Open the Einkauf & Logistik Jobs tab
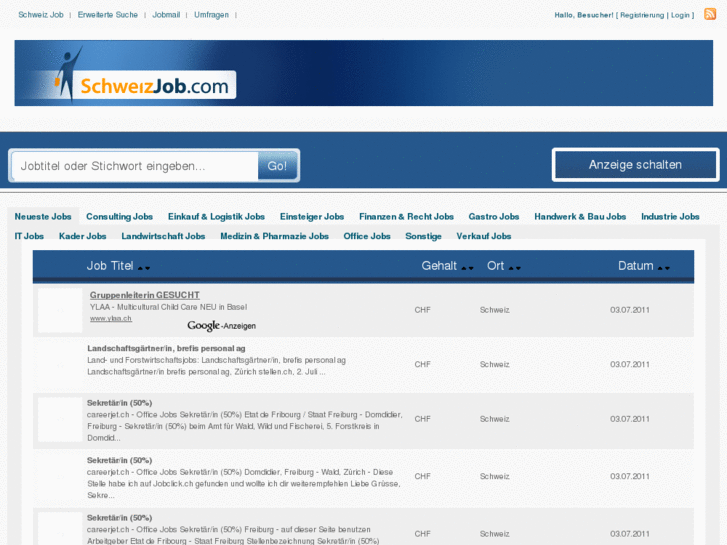The width and height of the screenshot is (727, 545). click(216, 217)
